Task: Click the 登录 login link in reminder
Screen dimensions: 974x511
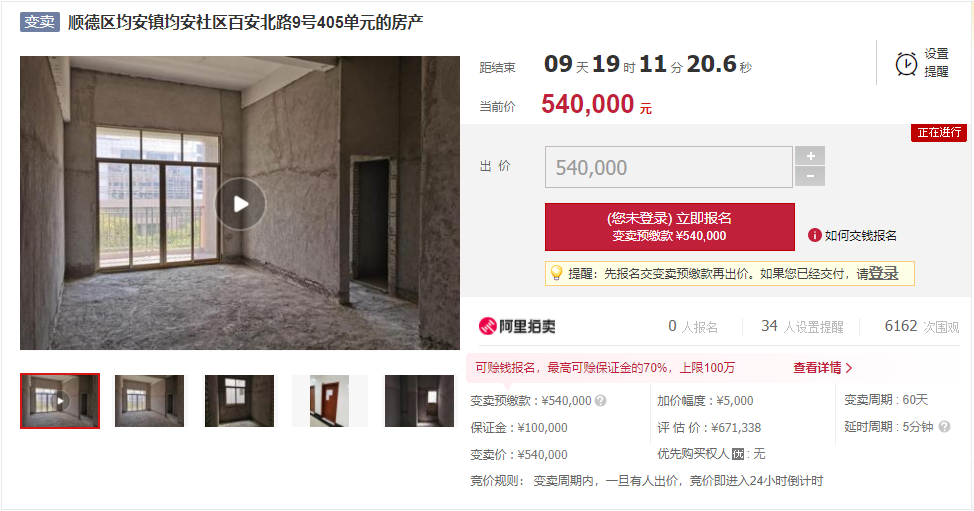Action: pos(883,273)
